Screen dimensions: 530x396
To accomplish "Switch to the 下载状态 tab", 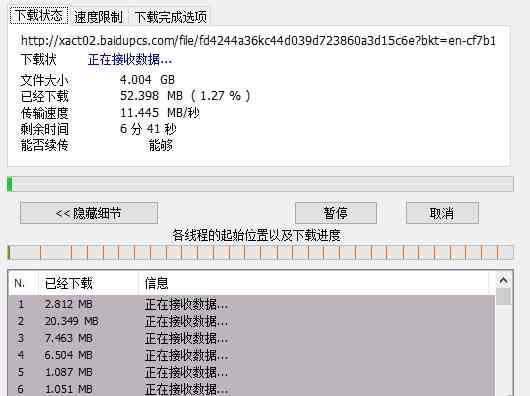I will [39, 16].
